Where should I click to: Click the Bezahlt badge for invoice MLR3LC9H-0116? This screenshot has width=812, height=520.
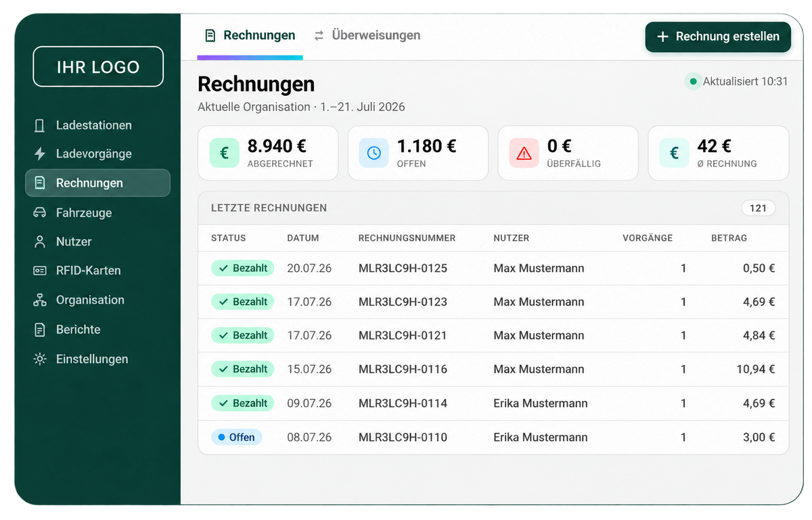pos(242,369)
